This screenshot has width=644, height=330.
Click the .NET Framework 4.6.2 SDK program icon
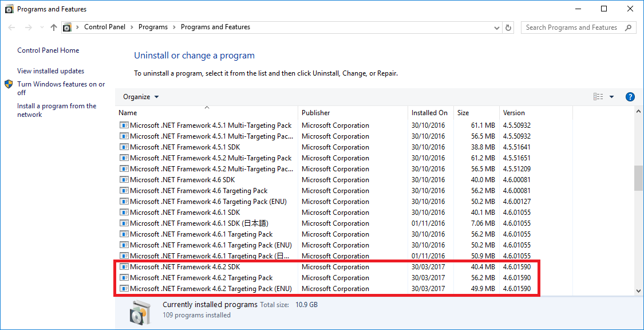point(124,267)
